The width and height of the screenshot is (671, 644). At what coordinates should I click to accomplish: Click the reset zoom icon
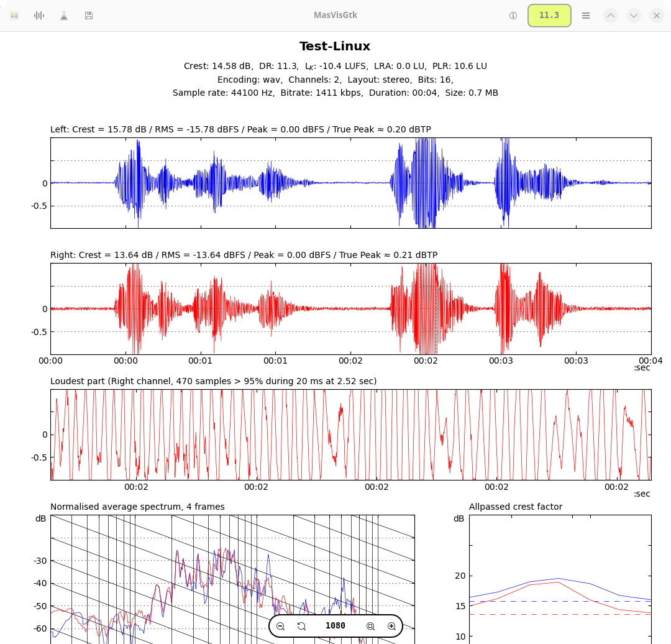pos(301,626)
